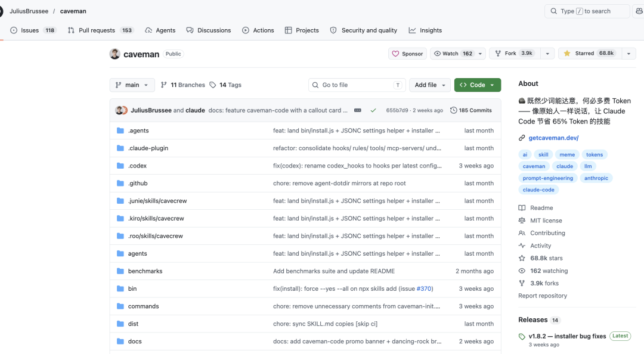Open the Add file dropdown
Screen dimensions: 644x354
pyautogui.click(x=430, y=85)
